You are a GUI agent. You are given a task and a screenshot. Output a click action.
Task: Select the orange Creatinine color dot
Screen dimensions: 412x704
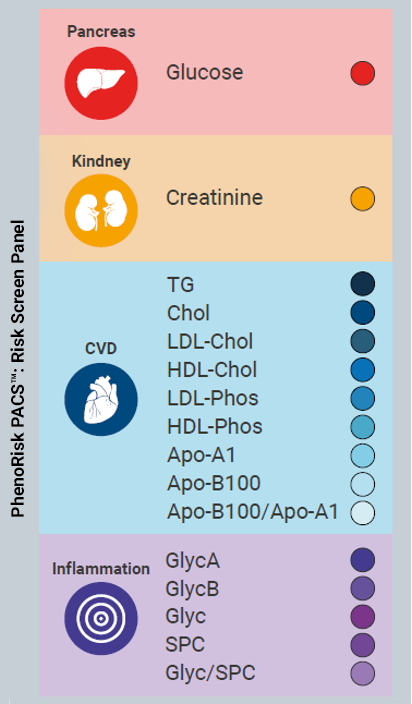363,198
